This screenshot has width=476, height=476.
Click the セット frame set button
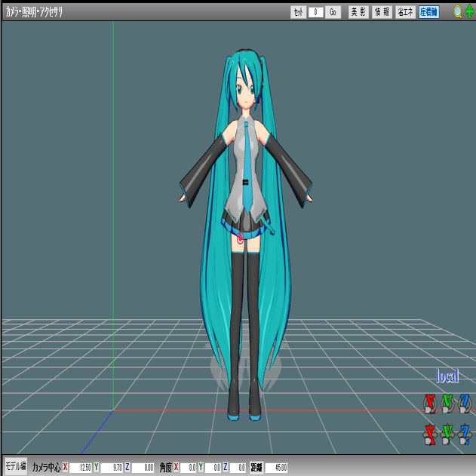[x=298, y=12]
